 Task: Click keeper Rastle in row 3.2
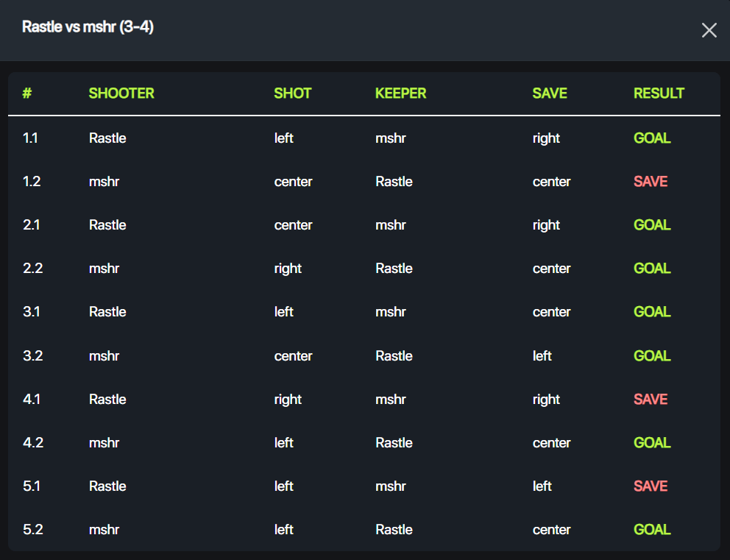pyautogui.click(x=394, y=356)
